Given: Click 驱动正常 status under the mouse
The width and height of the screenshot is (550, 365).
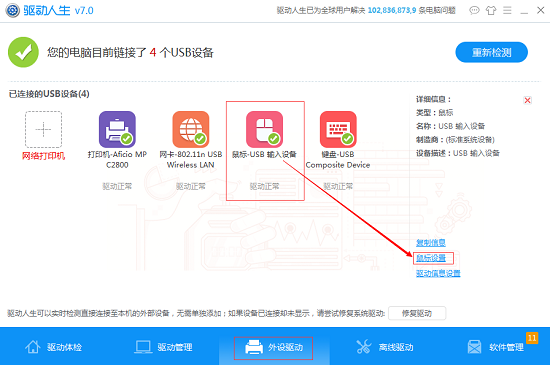Looking at the screenshot, I should 264,186.
